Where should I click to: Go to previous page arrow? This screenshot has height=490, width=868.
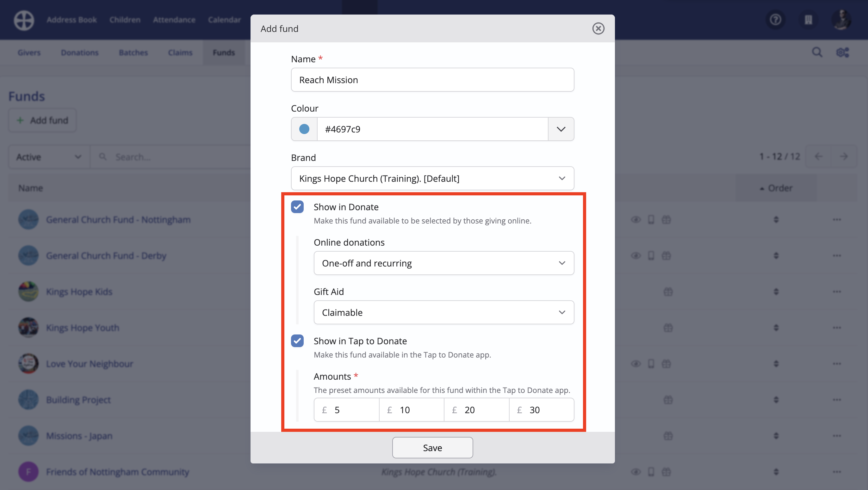pyautogui.click(x=818, y=156)
